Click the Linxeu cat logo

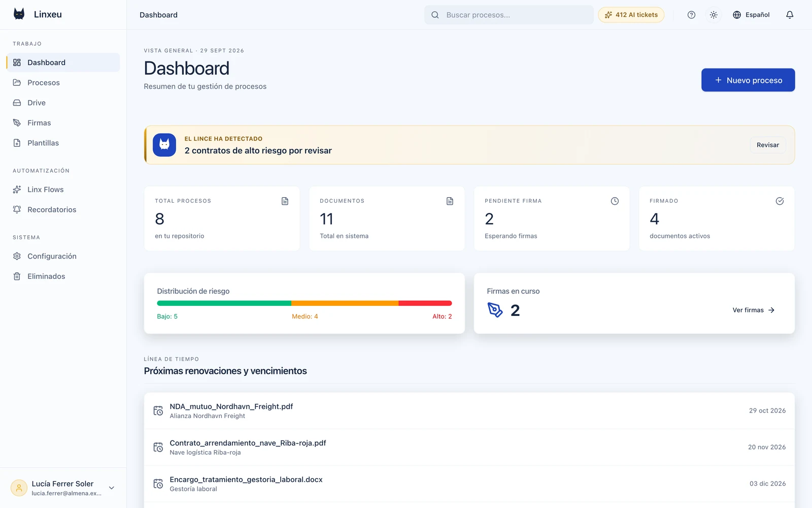coord(19,14)
